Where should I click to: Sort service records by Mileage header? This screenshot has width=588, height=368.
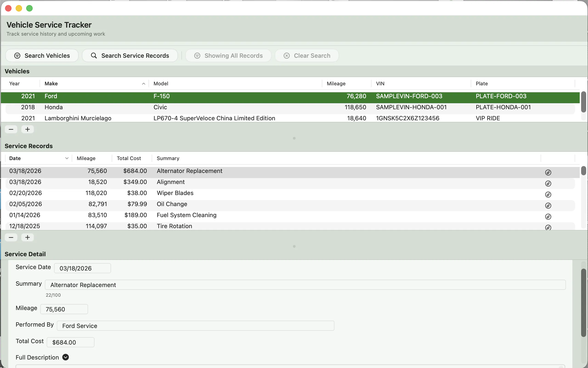tap(92, 158)
